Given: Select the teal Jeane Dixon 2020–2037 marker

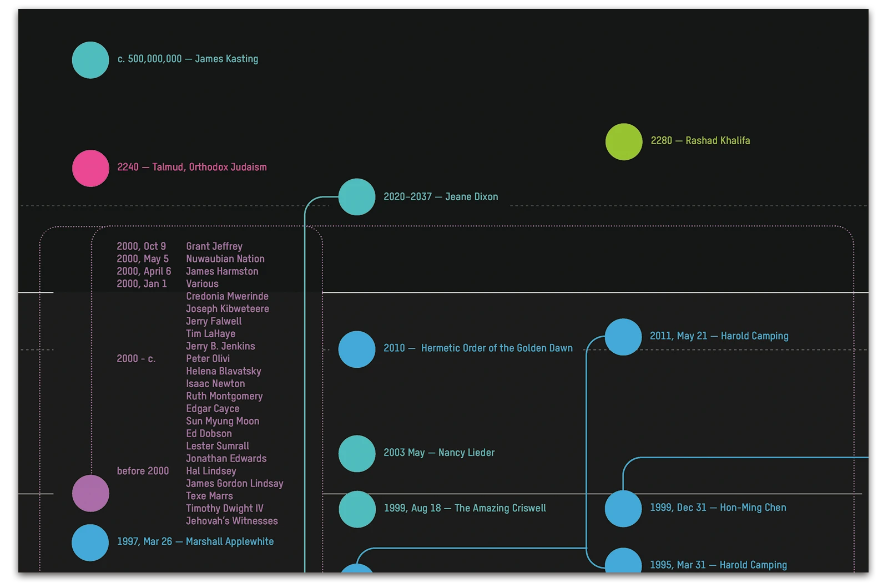Looking at the screenshot, I should [x=357, y=197].
